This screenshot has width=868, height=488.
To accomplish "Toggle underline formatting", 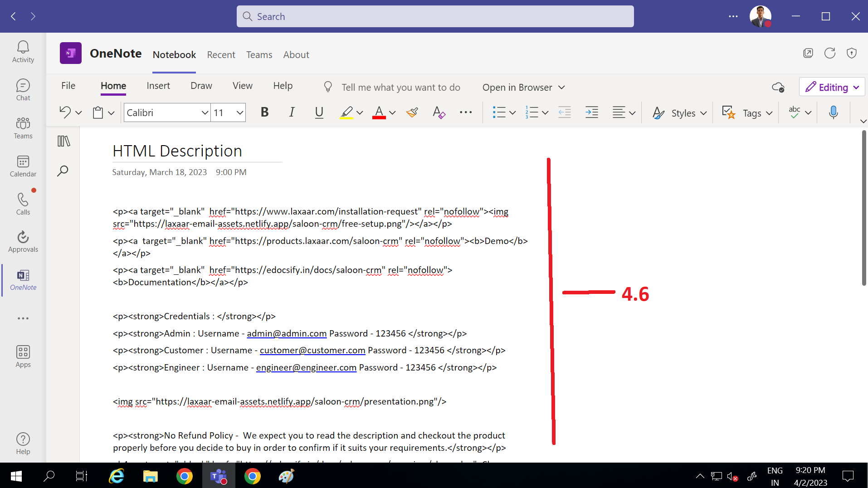I will [x=319, y=112].
